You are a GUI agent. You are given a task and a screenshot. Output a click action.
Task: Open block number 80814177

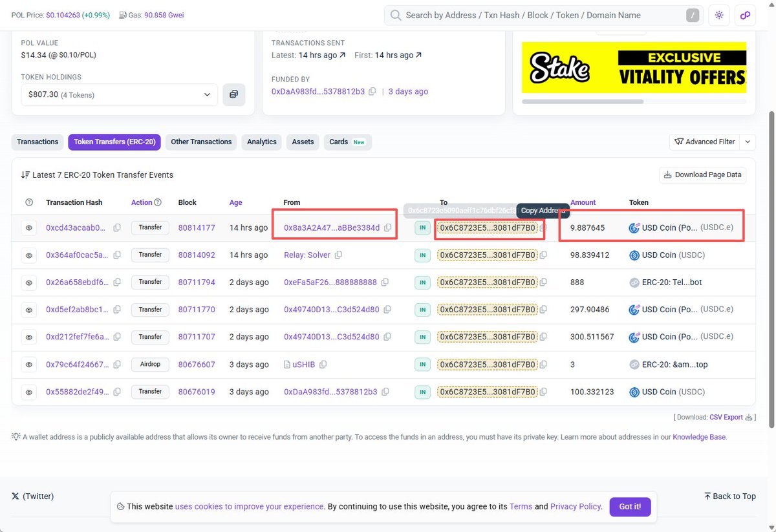pos(197,228)
